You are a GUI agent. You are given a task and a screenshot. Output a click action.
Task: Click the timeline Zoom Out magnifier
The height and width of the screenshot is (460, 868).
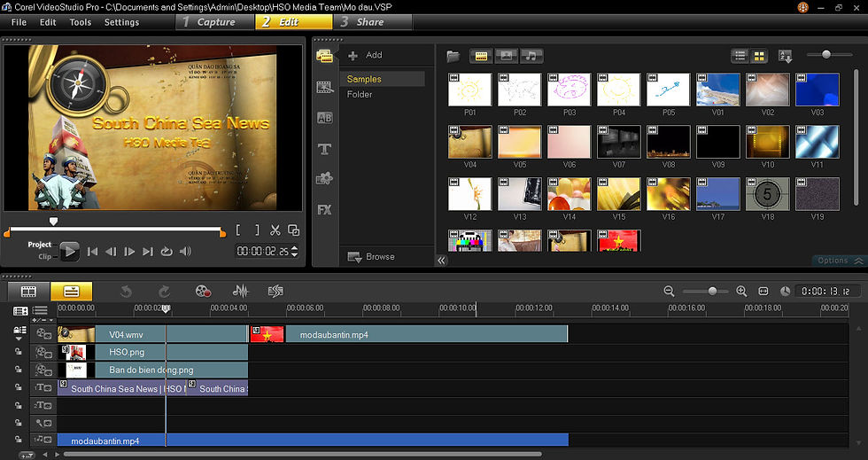pos(670,291)
